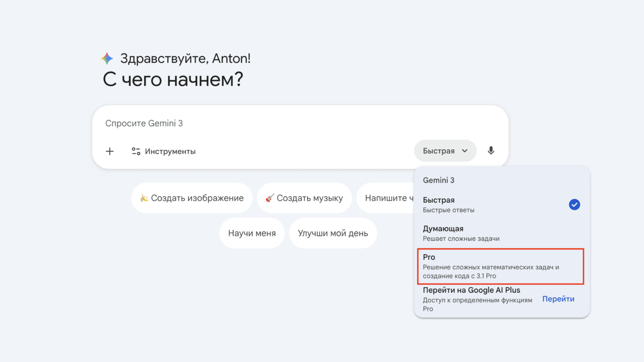The width and height of the screenshot is (644, 362).
Task: Click the blue Перейти link
Action: (x=558, y=299)
